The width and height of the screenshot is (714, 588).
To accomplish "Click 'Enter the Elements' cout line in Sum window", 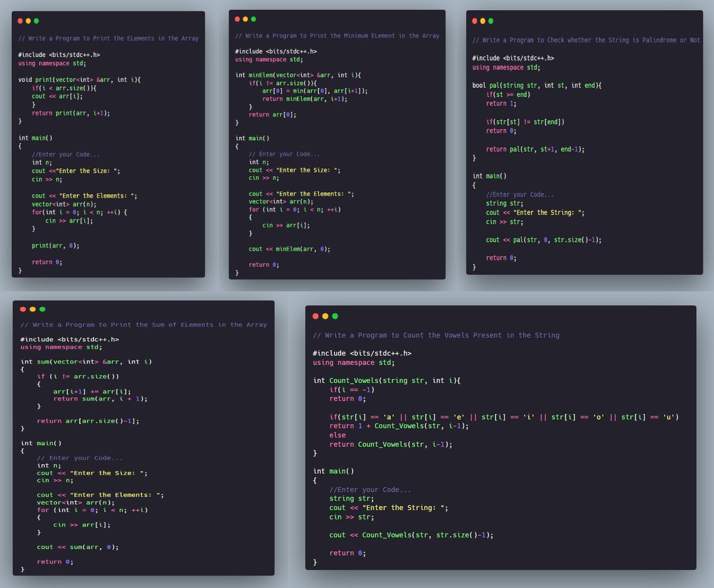I will pyautogui.click(x=100, y=495).
